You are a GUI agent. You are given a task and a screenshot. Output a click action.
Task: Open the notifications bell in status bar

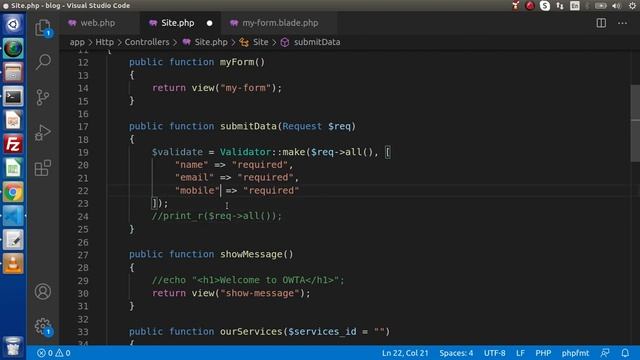625,353
